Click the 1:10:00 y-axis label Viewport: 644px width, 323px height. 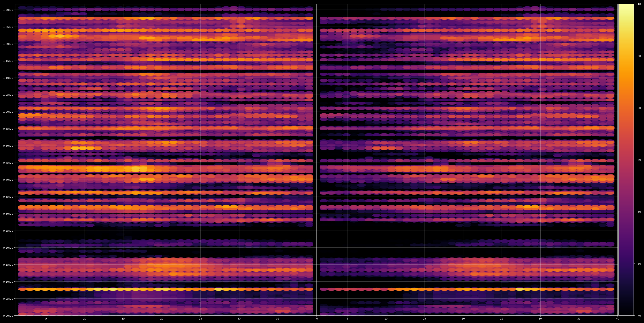pyautogui.click(x=8, y=78)
